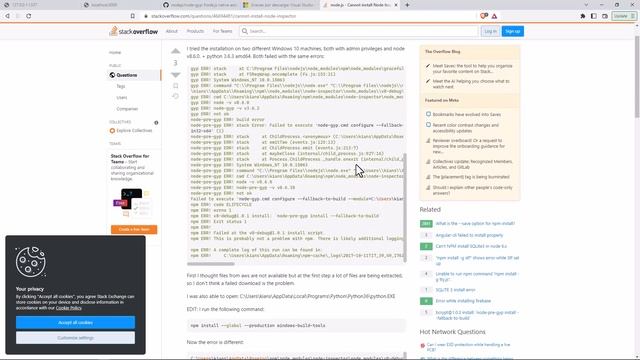Click the address bar bookmark icon
This screenshot has width=640, height=360.
point(133,16)
